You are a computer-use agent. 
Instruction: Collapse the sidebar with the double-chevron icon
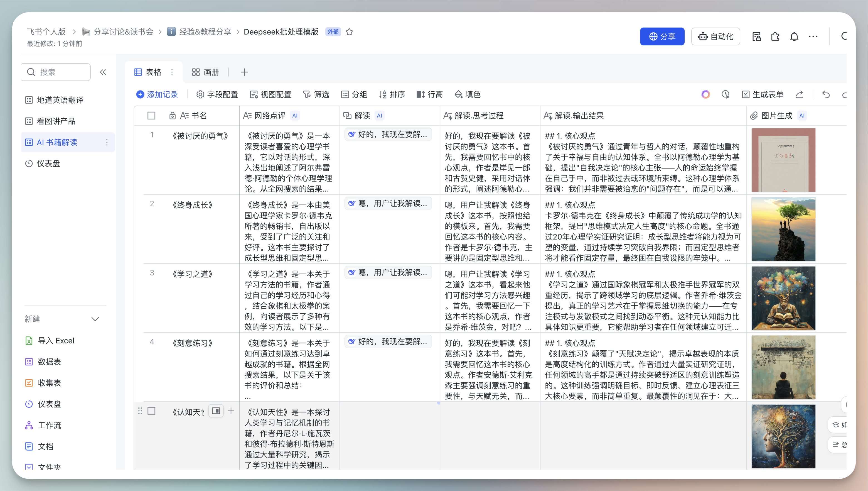(x=103, y=72)
